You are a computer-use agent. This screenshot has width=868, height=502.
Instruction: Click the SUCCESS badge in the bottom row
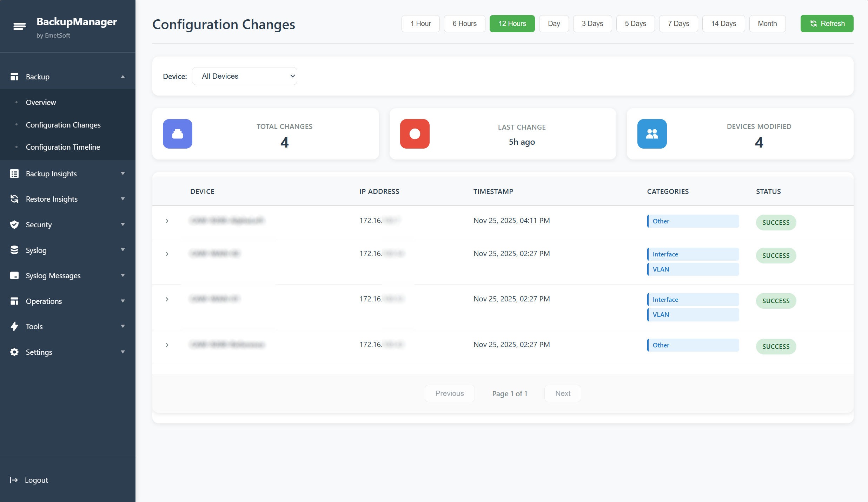point(776,346)
